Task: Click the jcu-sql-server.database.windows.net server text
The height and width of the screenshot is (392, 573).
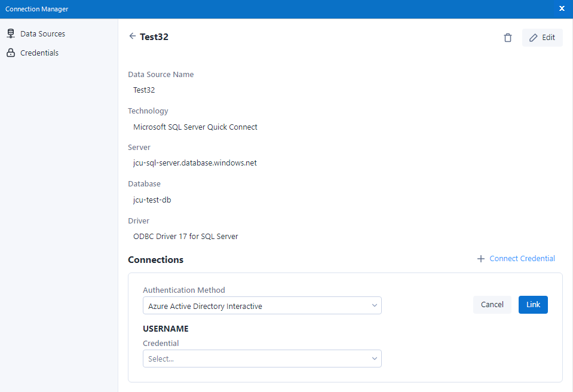Action: 195,163
